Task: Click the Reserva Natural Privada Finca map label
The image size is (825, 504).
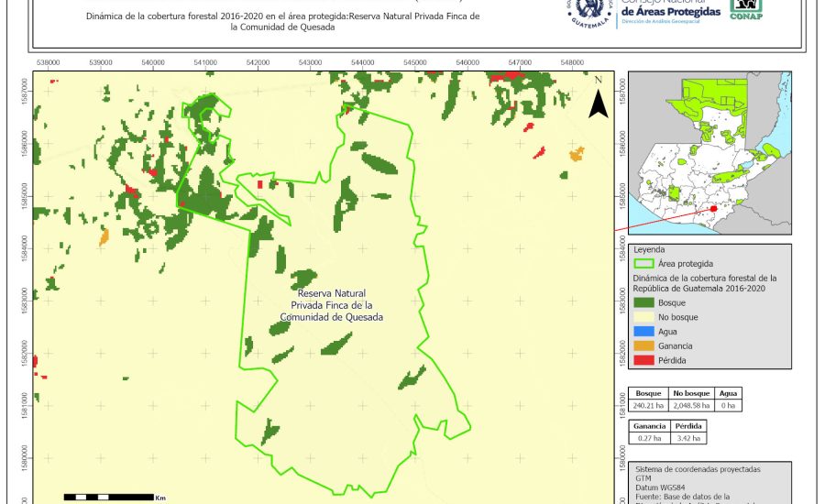Action: 332,305
